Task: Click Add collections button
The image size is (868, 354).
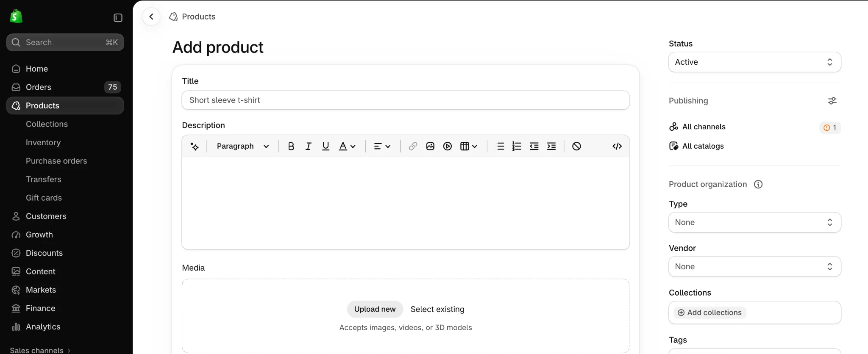Action: (710, 313)
